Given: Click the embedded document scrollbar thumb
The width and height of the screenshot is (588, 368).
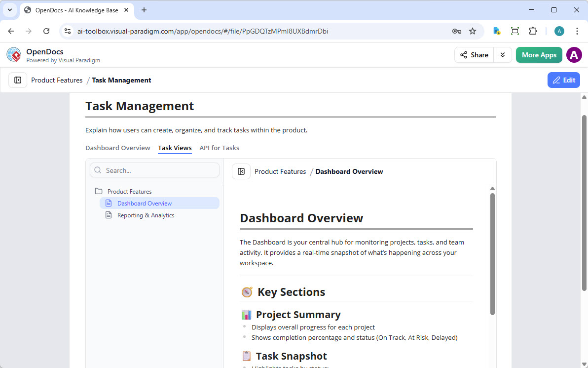Looking at the screenshot, I should tap(492, 254).
